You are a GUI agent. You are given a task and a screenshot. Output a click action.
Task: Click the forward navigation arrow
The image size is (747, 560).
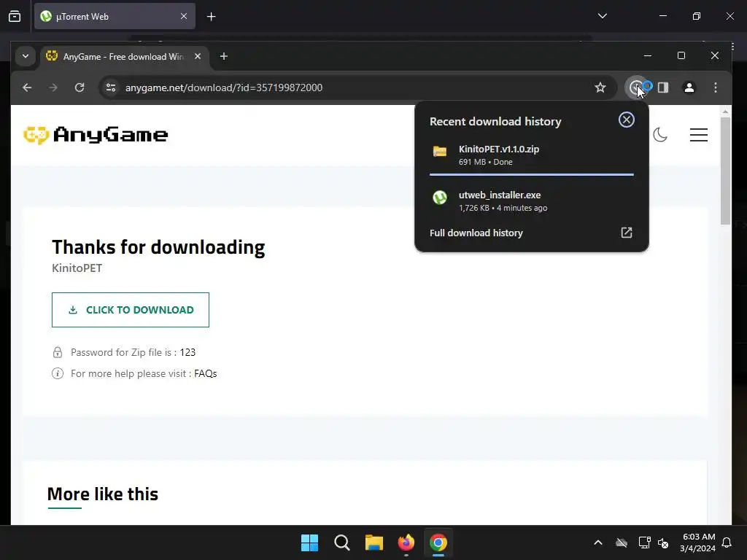click(53, 87)
